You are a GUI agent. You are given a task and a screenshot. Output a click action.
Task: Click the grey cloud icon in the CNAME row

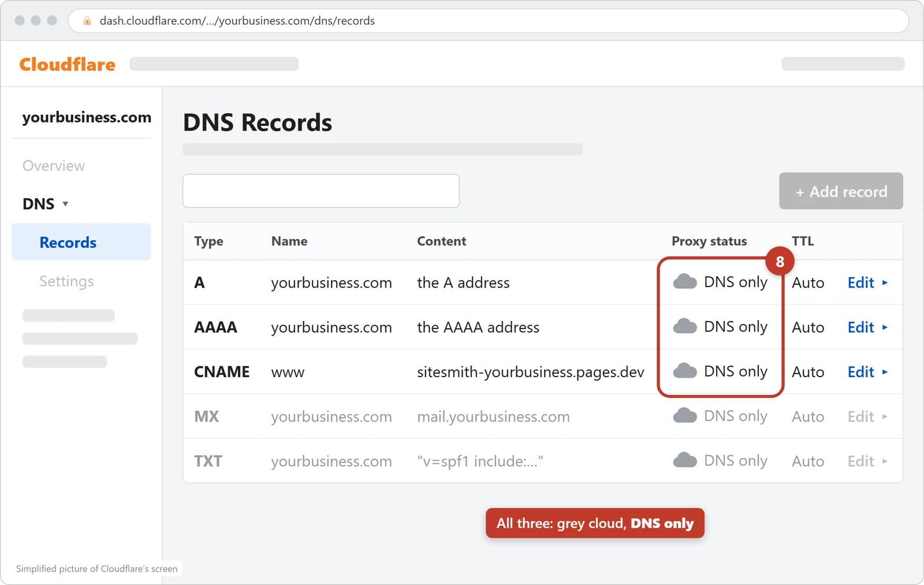[685, 371]
